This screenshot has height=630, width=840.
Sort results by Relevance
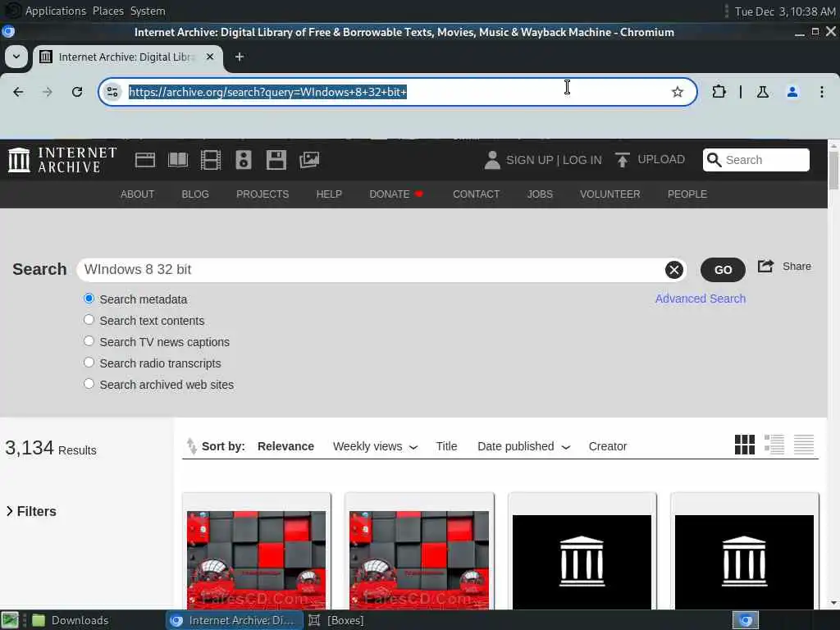(285, 447)
